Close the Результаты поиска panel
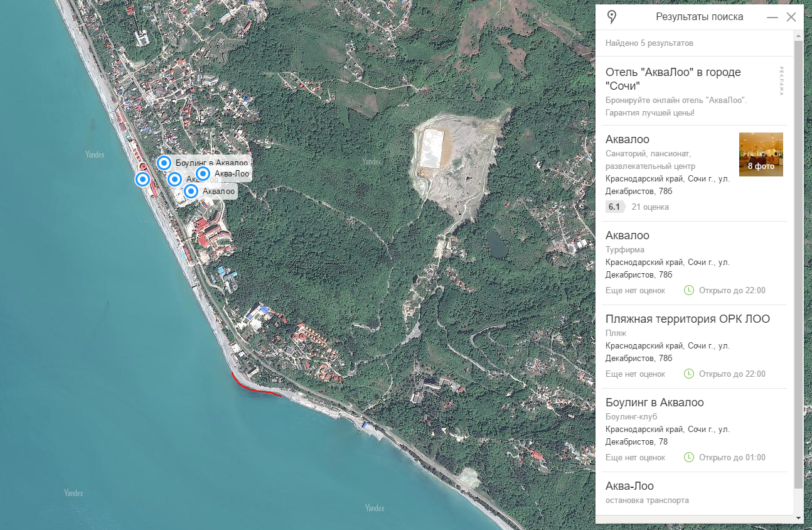 791,18
